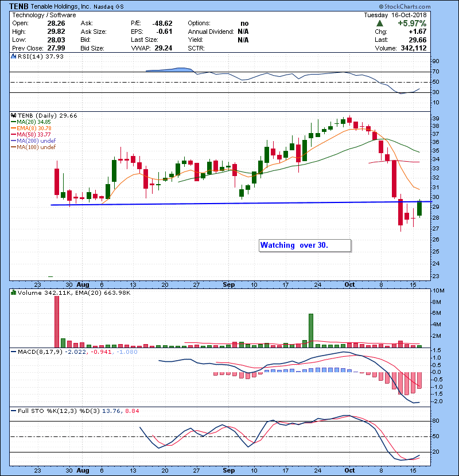Click the TENB ticker symbol title
The width and height of the screenshot is (459, 476).
click(19, 6)
